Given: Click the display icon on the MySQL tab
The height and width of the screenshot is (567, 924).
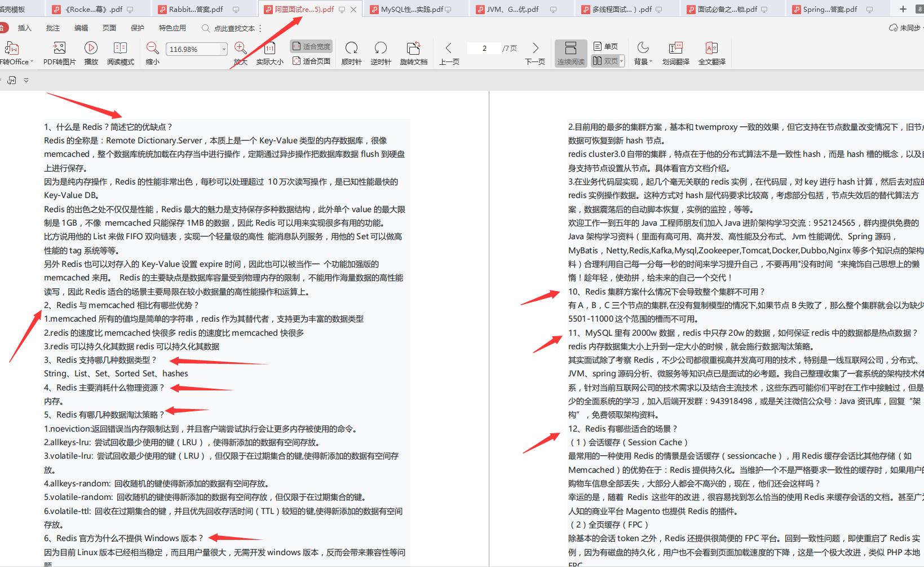Looking at the screenshot, I should click(448, 10).
